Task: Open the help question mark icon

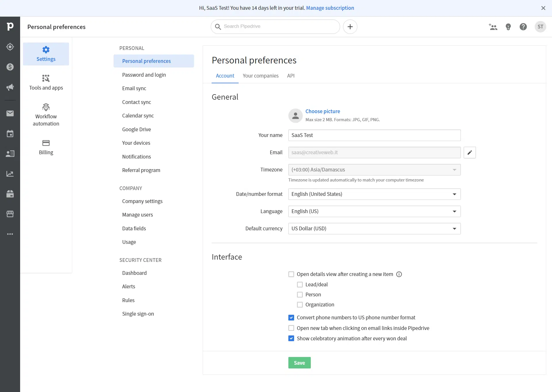Action: tap(523, 27)
